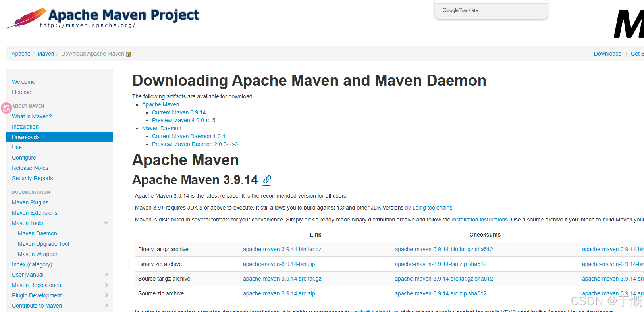Open Maven Daemon sidebar sub-item
The height and width of the screenshot is (312, 644).
(x=37, y=233)
